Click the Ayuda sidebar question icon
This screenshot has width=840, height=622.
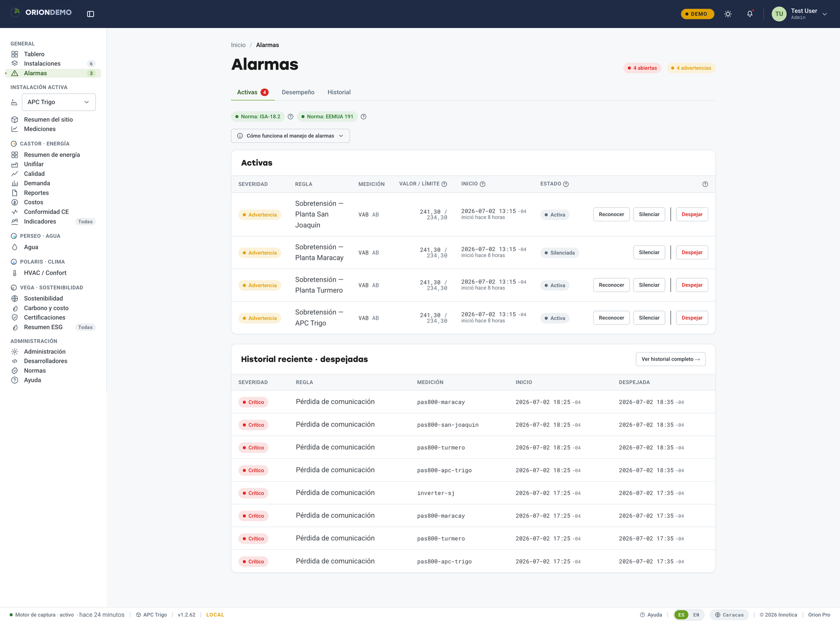pos(14,380)
